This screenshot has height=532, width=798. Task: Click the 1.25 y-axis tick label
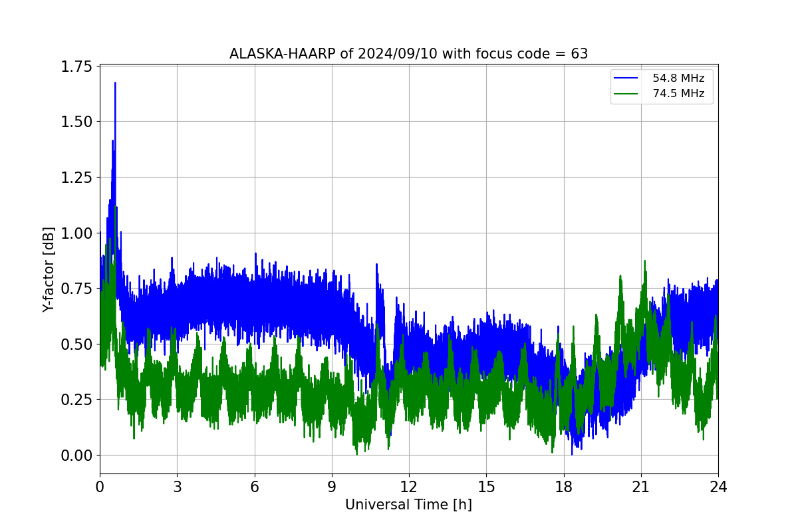point(77,178)
